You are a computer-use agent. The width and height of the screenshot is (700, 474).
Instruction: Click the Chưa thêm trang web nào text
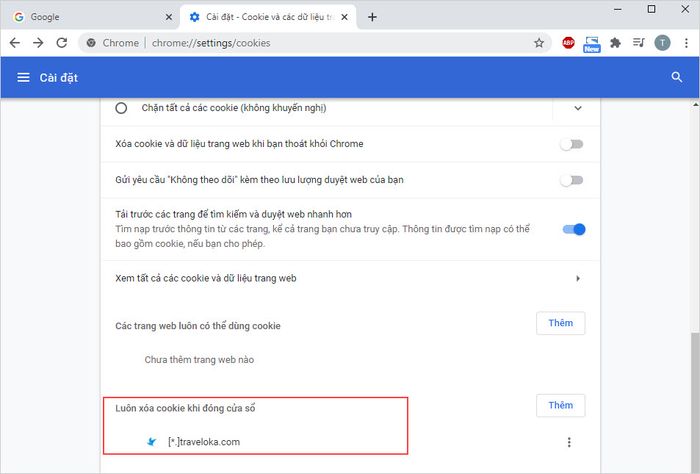199,360
